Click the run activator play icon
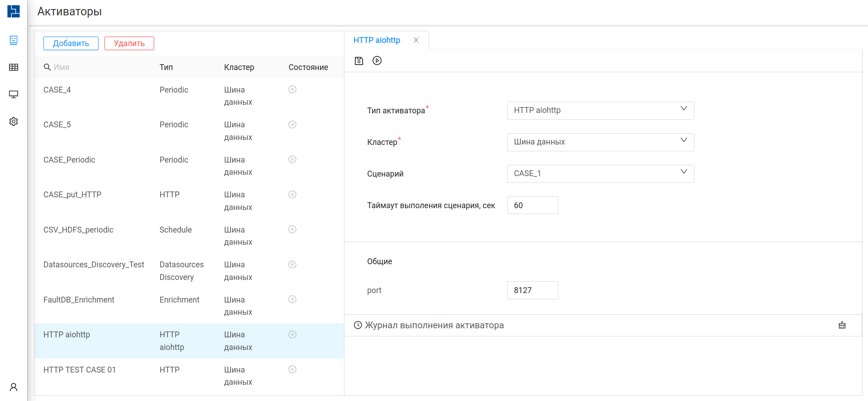 pyautogui.click(x=377, y=61)
